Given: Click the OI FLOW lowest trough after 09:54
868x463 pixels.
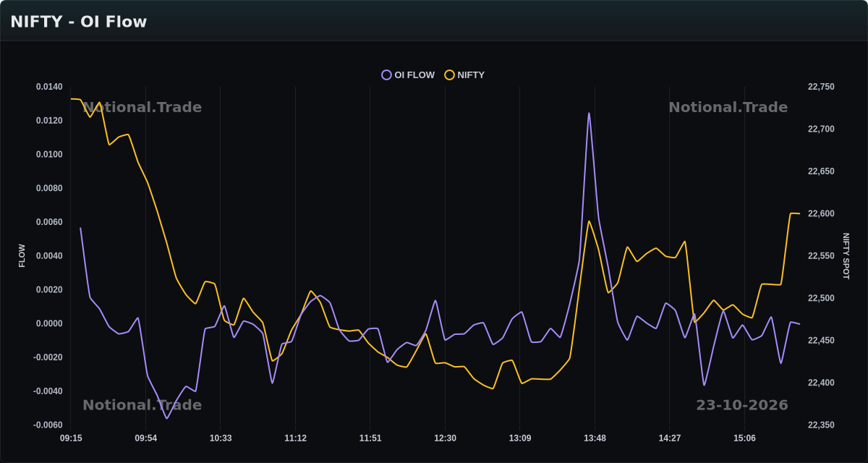Looking at the screenshot, I should click(x=166, y=418).
